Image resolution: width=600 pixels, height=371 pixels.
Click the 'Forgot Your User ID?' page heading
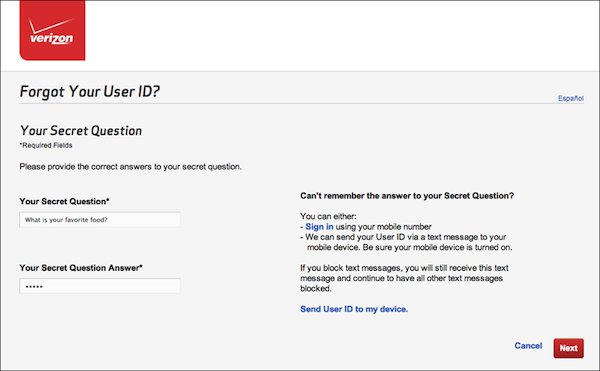point(90,92)
